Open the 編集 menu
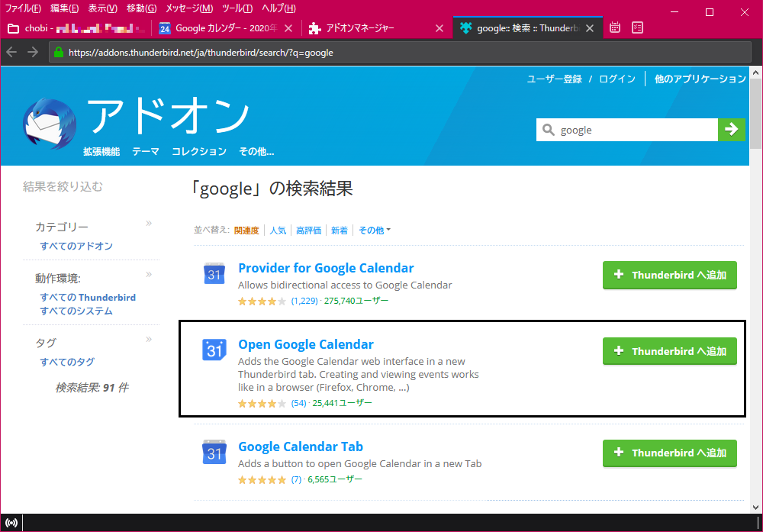Screen dimensions: 763x532 (64, 8)
